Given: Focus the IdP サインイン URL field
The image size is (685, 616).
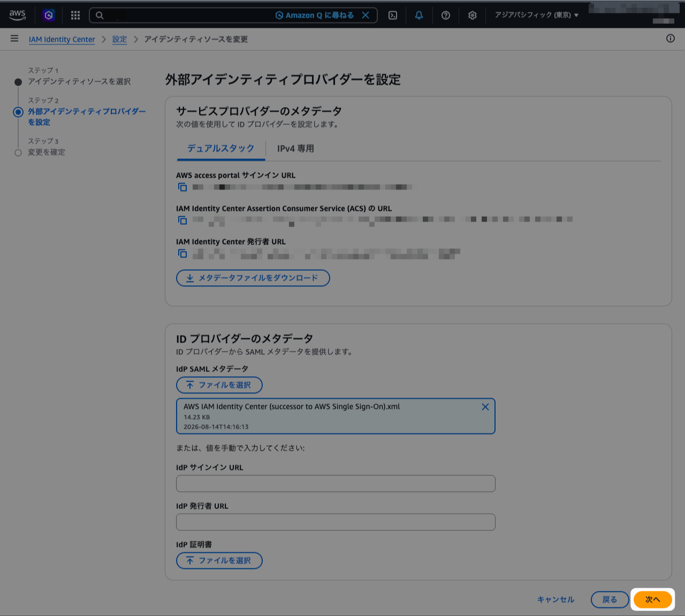Looking at the screenshot, I should coord(336,483).
